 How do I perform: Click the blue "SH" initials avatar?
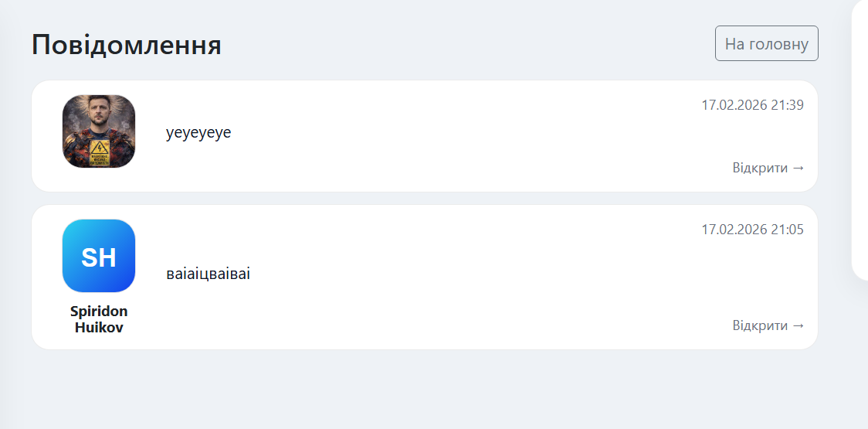tap(99, 256)
